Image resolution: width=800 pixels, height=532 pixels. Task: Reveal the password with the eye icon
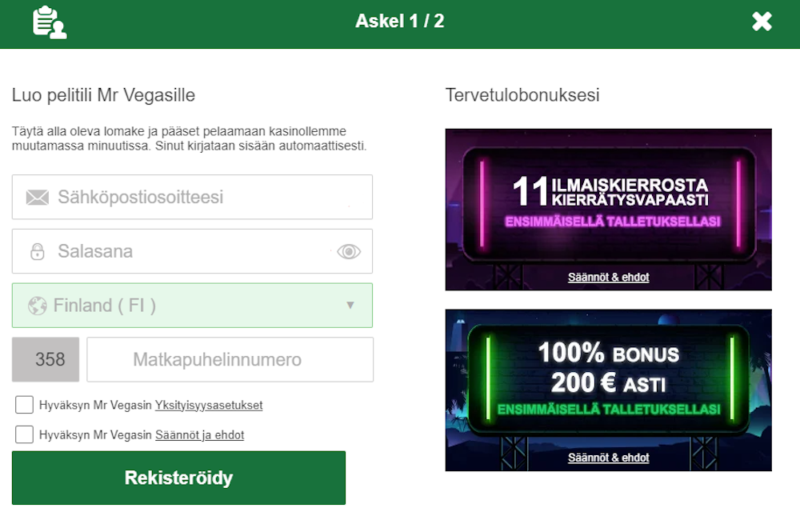[x=348, y=251]
